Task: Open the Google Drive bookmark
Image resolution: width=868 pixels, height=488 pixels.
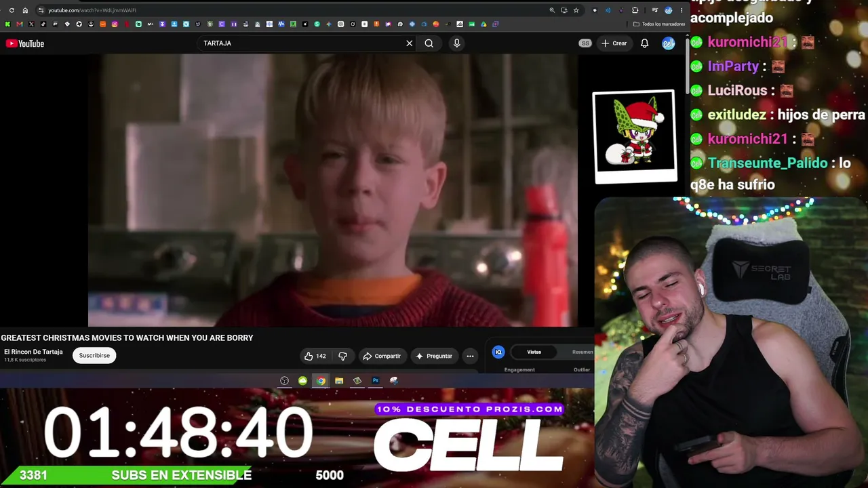Action: pyautogui.click(x=484, y=24)
